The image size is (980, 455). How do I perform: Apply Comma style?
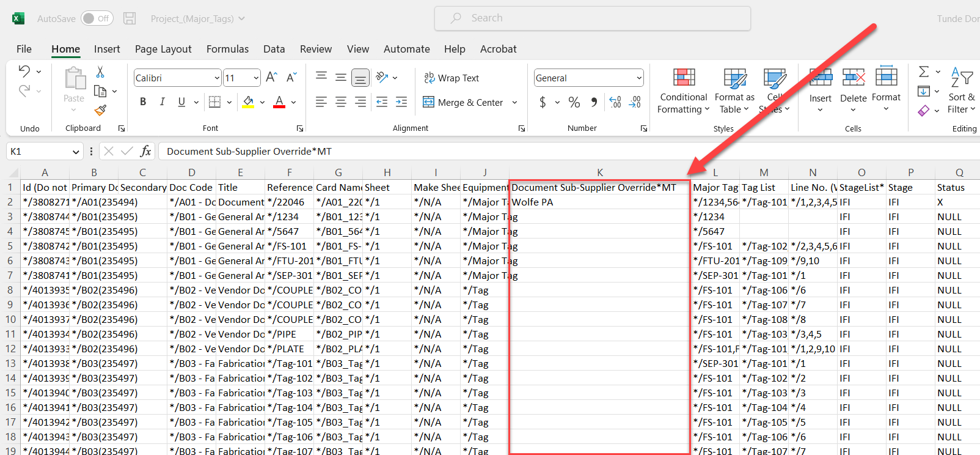pyautogui.click(x=594, y=102)
